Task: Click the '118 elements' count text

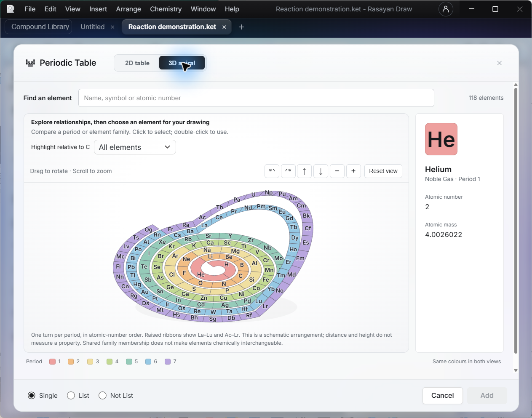Action: (x=486, y=98)
